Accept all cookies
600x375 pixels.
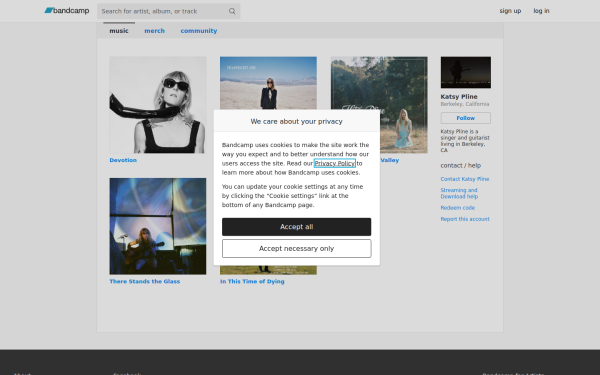[x=297, y=227]
